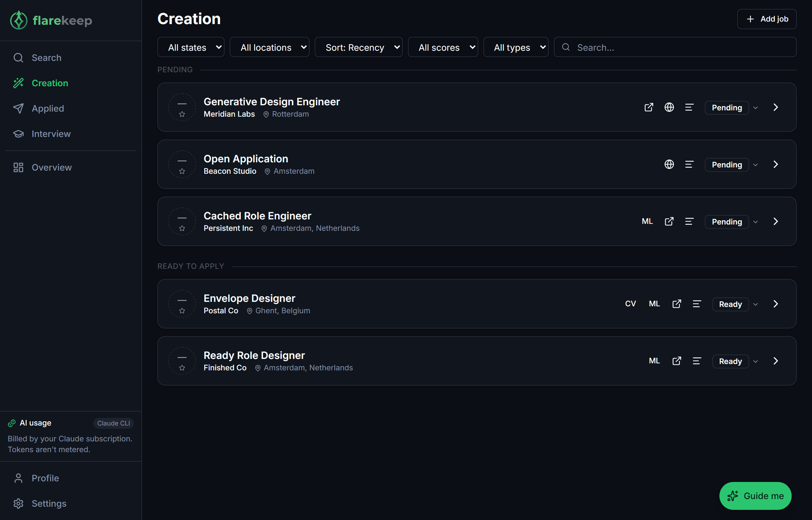Click the Add job button
The height and width of the screenshot is (520, 812).
[767, 19]
